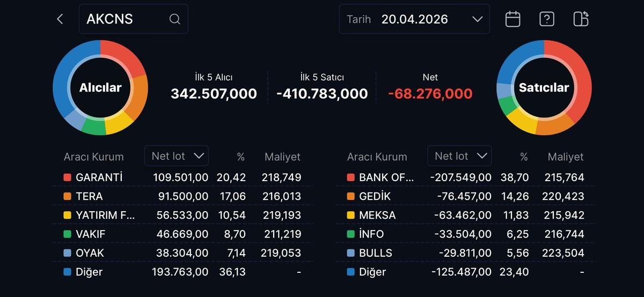
Task: Expand sellers' Net lot dropdown
Action: tap(459, 156)
